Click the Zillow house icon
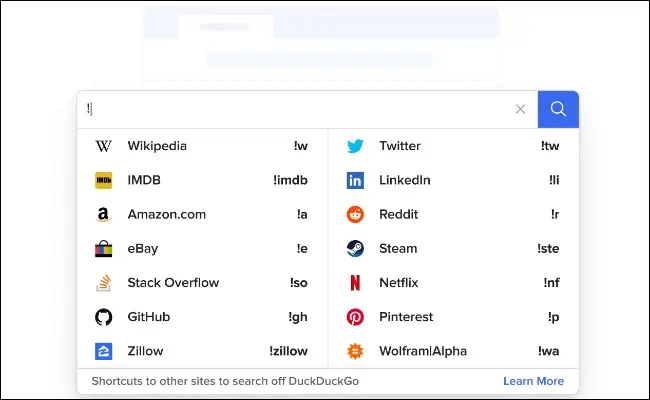 click(x=104, y=351)
